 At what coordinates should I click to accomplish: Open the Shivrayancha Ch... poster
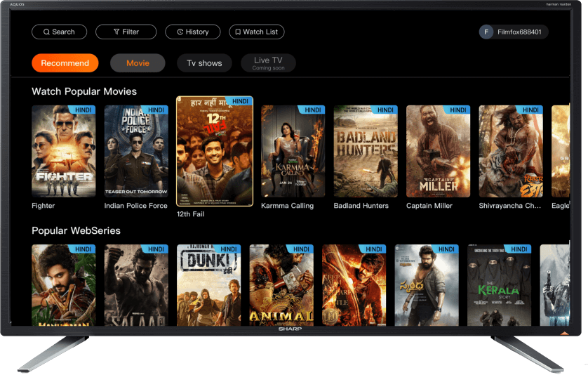click(x=511, y=151)
